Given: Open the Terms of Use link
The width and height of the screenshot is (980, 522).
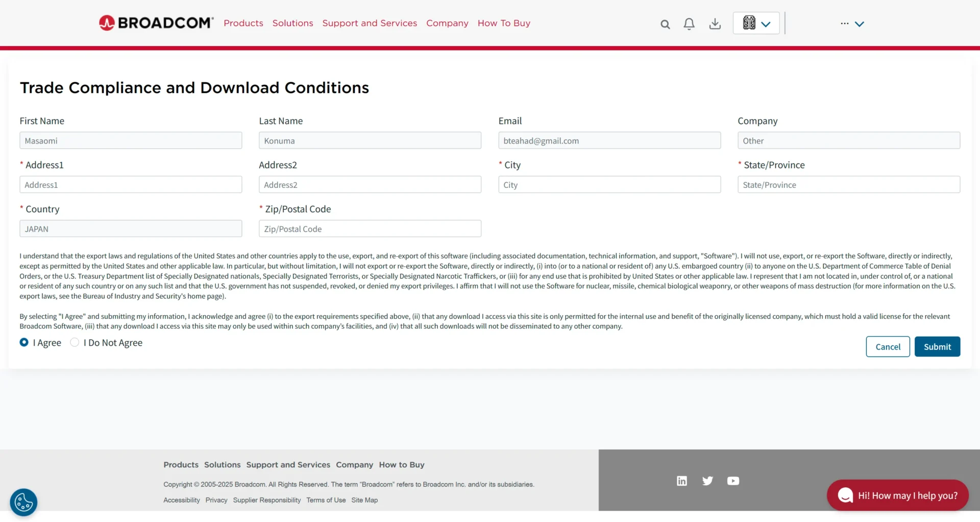Looking at the screenshot, I should point(326,500).
